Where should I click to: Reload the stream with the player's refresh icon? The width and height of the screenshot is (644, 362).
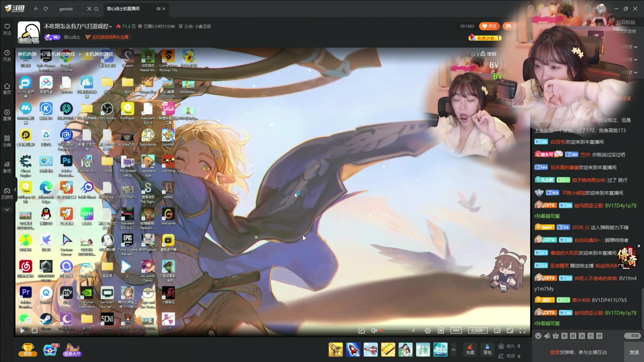coord(35,330)
